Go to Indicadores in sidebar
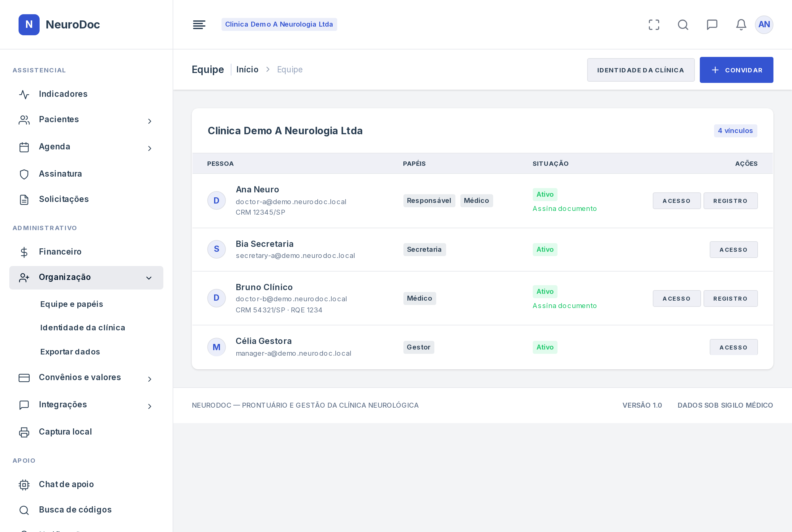Image resolution: width=792 pixels, height=532 pixels. [63, 94]
